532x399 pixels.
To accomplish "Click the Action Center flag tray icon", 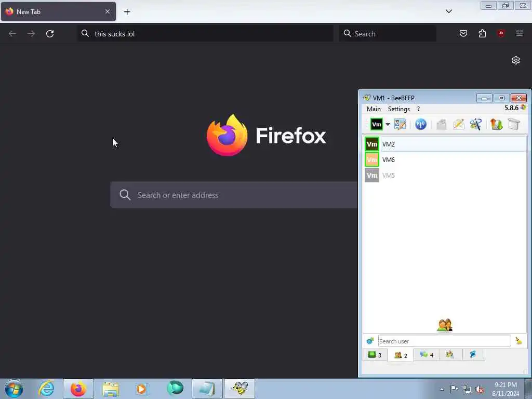I will 454,389.
